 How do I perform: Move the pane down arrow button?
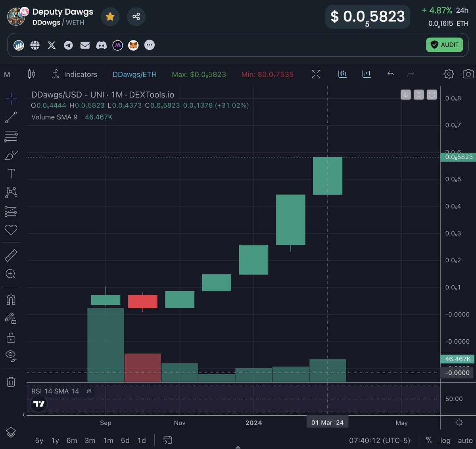tap(406, 95)
